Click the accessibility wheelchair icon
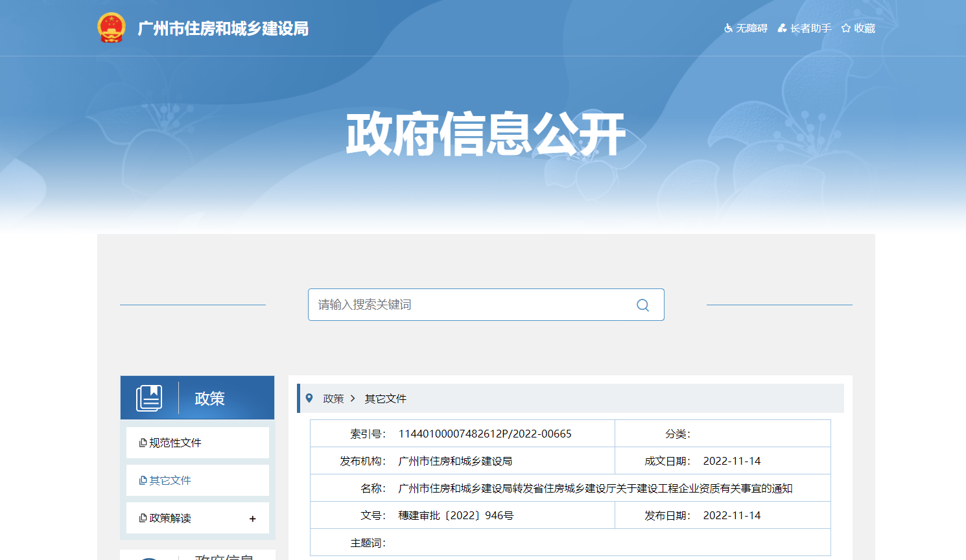966x560 pixels. point(728,29)
